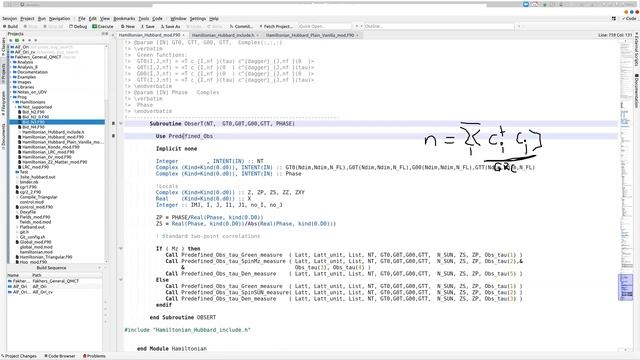The height and width of the screenshot is (360, 640).
Task: Open the Session menu
Action: (x=9, y=19)
